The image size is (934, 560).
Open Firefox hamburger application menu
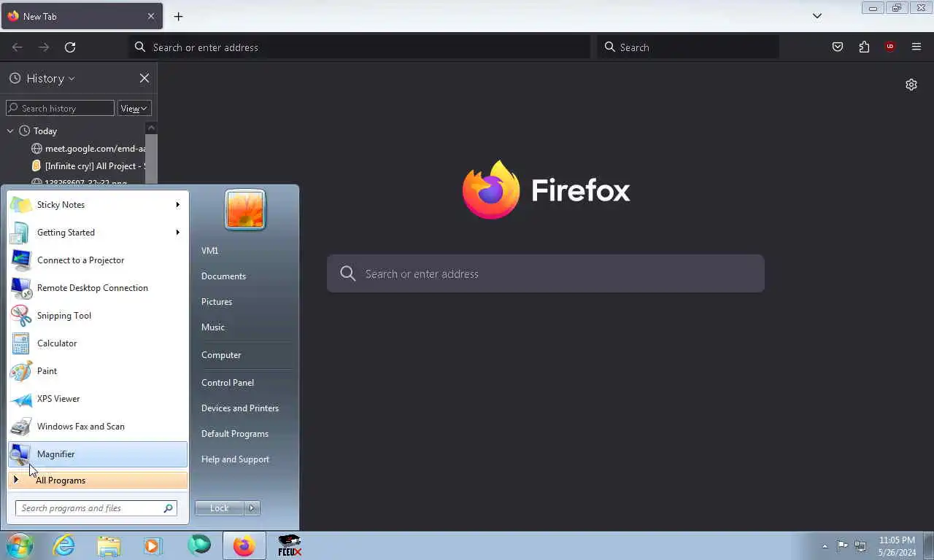[x=916, y=47]
